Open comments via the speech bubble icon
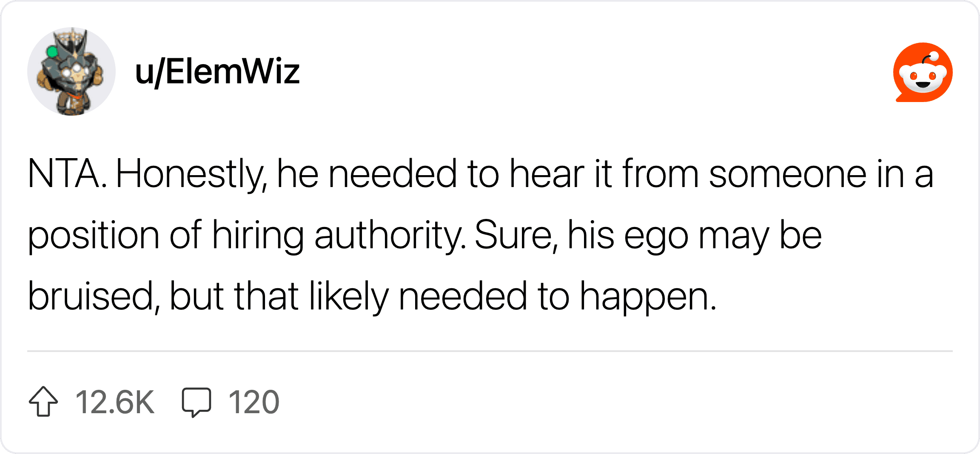Screen dimensions: 980x454 pyautogui.click(x=196, y=402)
